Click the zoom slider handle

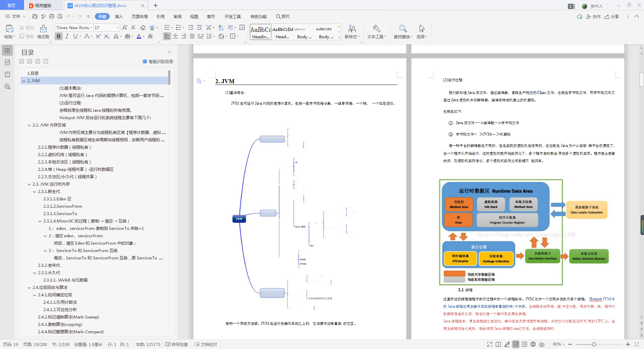pyautogui.click(x=594, y=344)
